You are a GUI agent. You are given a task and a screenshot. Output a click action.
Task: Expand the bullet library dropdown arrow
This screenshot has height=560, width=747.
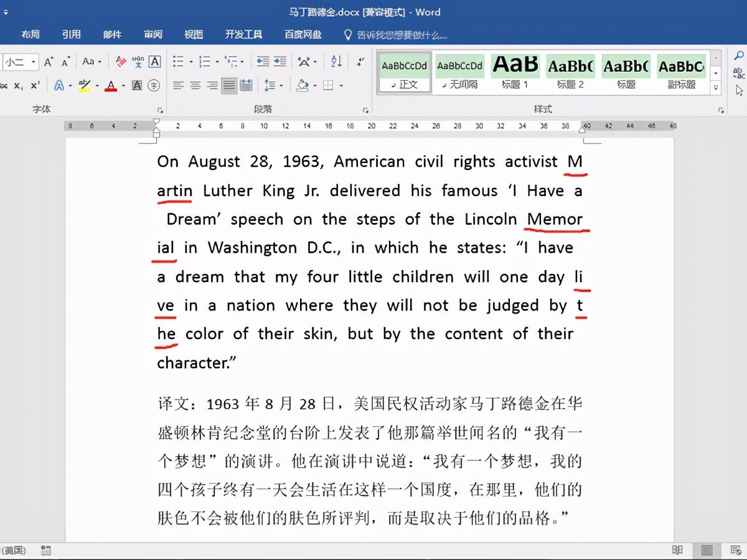[190, 62]
